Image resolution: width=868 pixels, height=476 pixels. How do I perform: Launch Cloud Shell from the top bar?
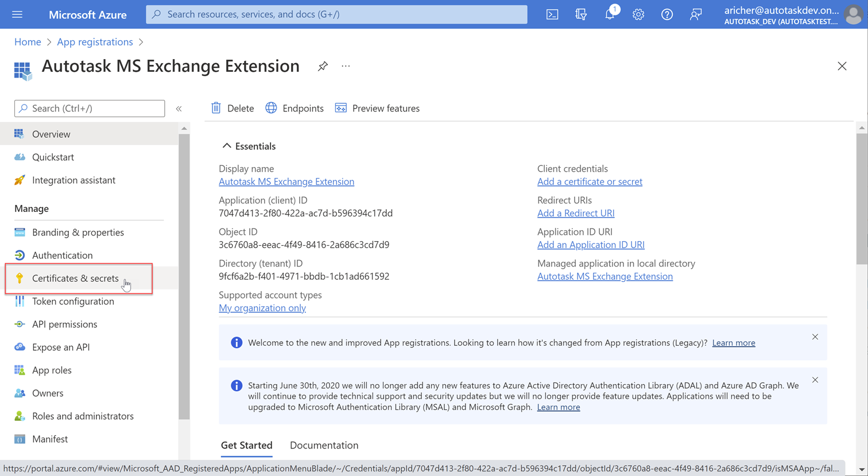(x=552, y=14)
